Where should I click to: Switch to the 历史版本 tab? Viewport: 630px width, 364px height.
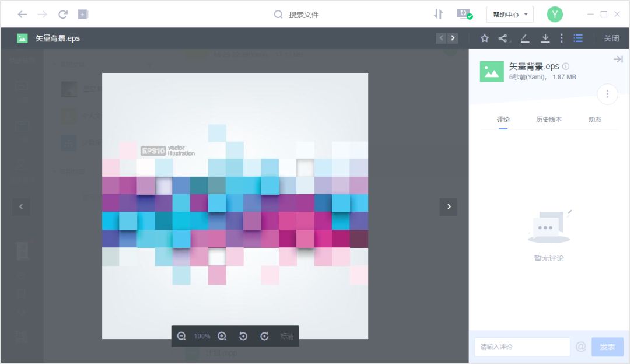pos(549,120)
